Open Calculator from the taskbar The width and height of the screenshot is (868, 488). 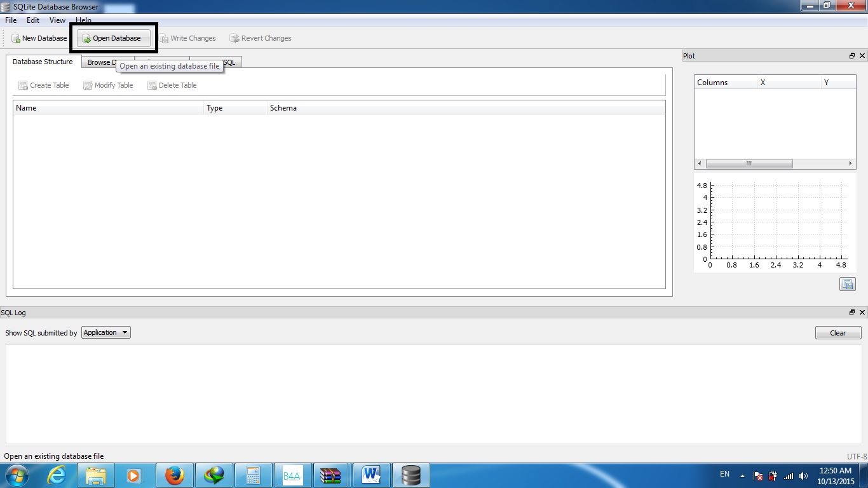point(253,475)
